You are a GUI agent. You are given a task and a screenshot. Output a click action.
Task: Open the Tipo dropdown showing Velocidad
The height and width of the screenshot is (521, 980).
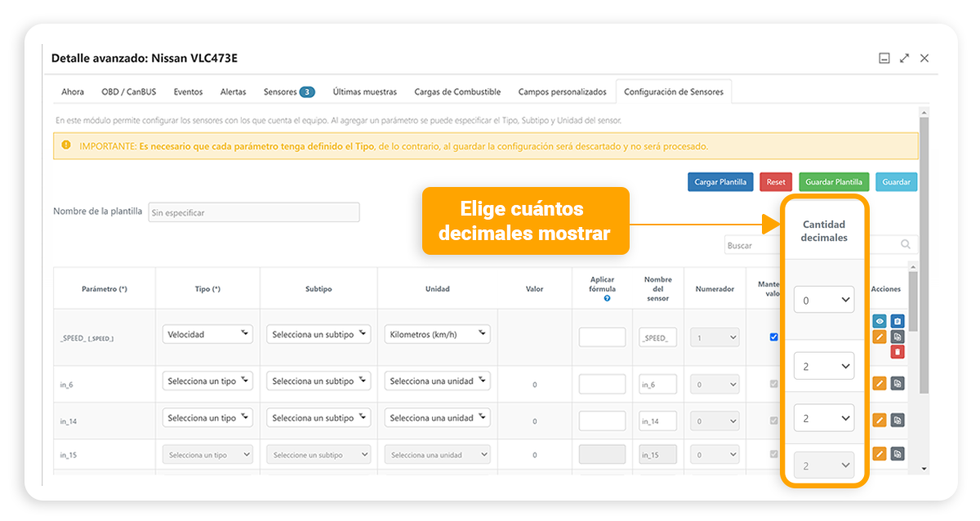click(x=207, y=334)
